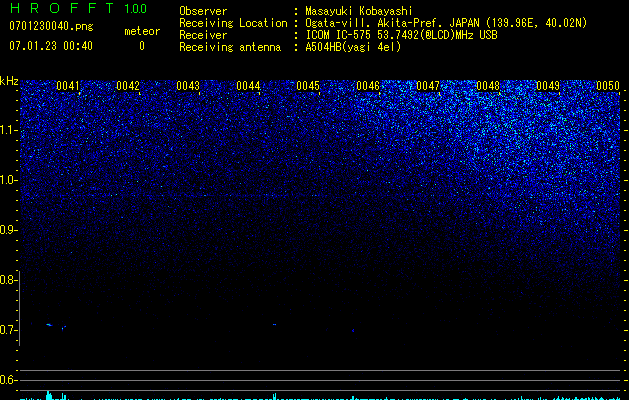
Task: Click the 0043 time marker
Action: (188, 85)
